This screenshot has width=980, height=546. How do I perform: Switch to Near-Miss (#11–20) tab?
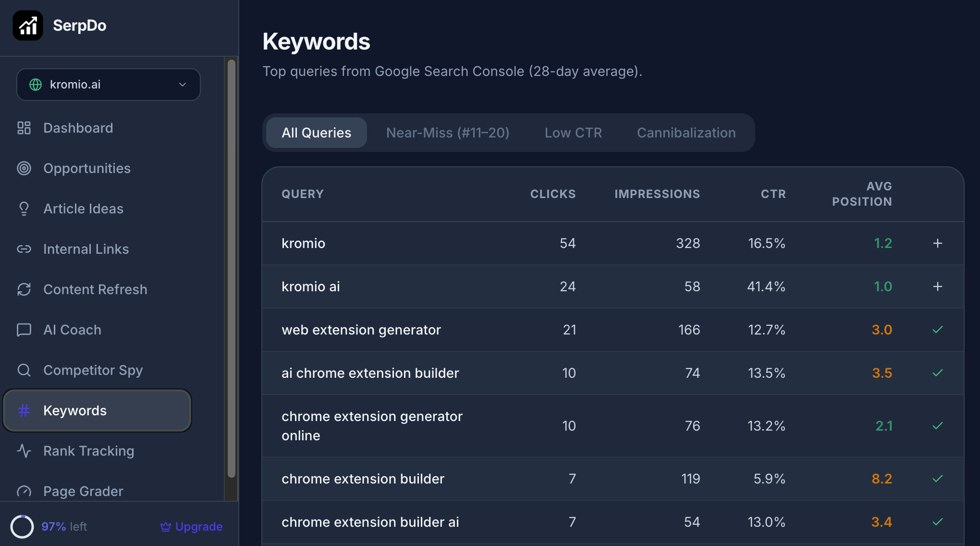click(x=448, y=133)
